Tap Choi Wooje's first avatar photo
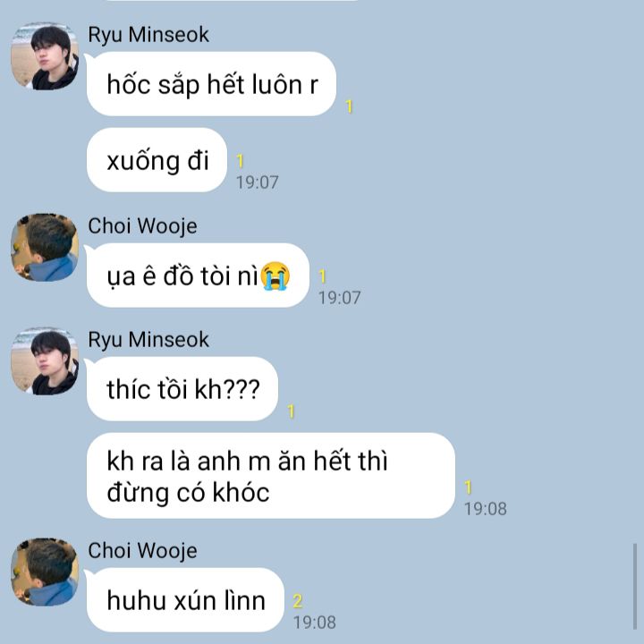This screenshot has height=644, width=644. (x=45, y=248)
